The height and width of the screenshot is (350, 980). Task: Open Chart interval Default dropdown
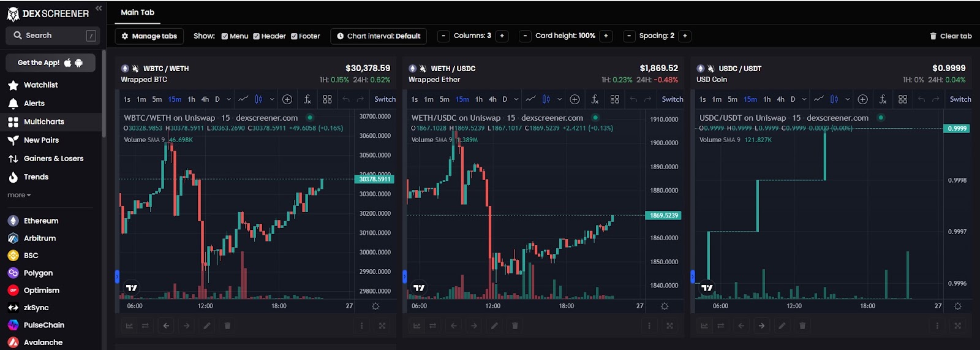379,36
